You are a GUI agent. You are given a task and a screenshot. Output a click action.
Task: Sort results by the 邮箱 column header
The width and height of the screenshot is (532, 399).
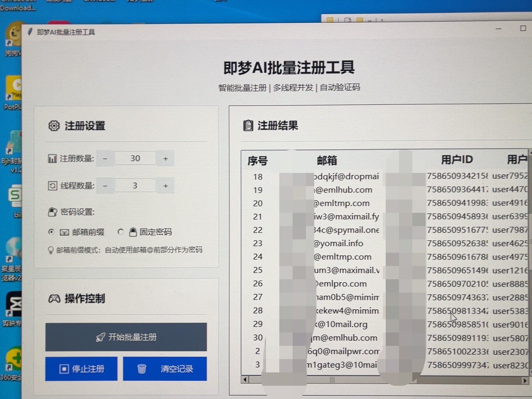pos(327,160)
